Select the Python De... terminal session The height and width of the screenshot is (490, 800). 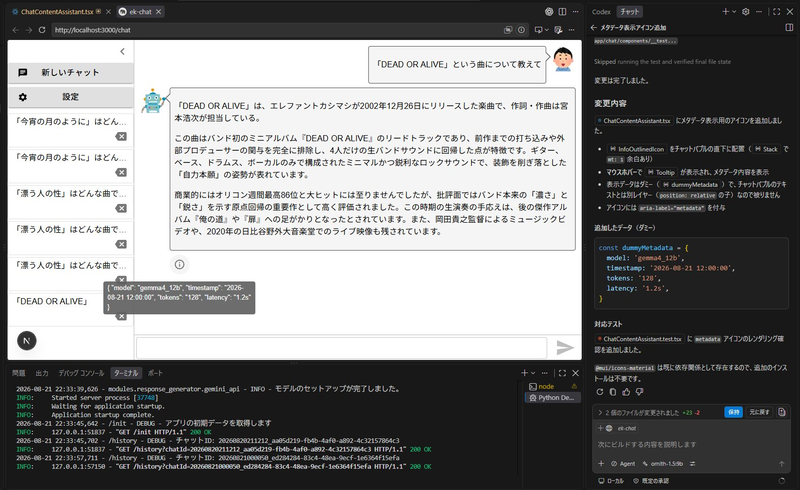553,398
